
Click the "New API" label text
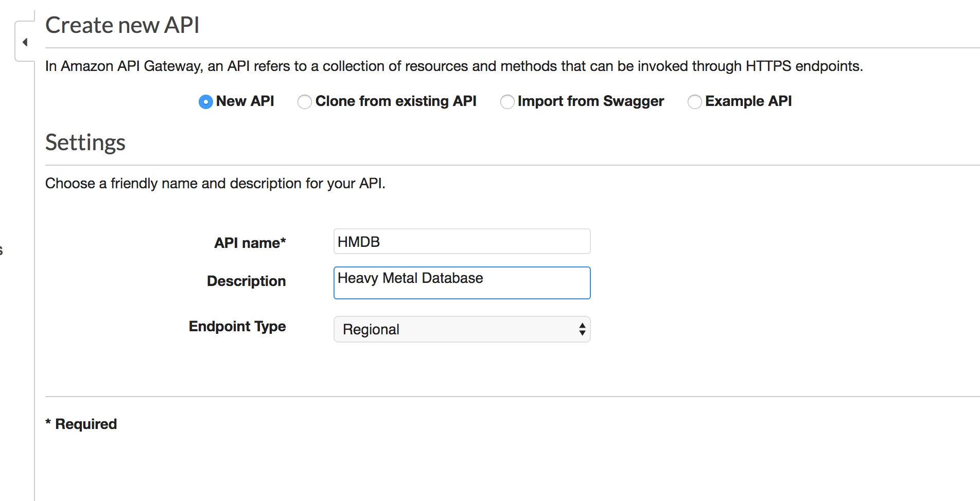(x=245, y=101)
